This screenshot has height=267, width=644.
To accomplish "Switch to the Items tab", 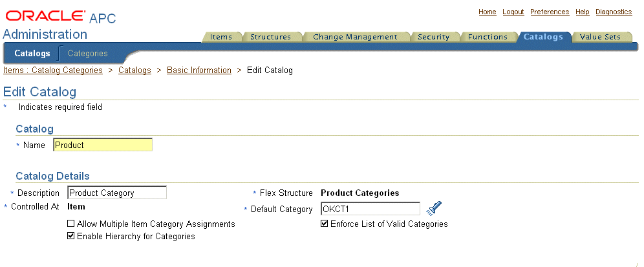I will (x=221, y=37).
